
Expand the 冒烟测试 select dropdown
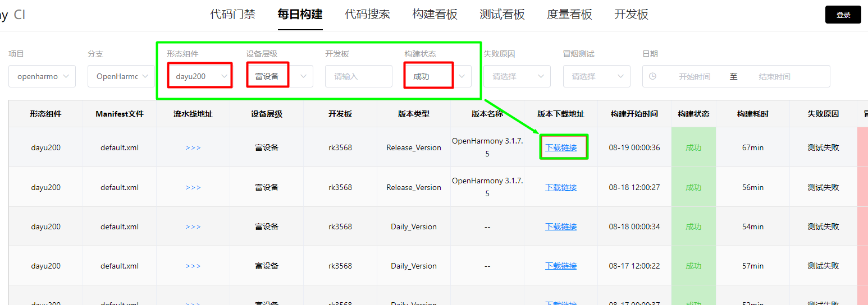596,76
